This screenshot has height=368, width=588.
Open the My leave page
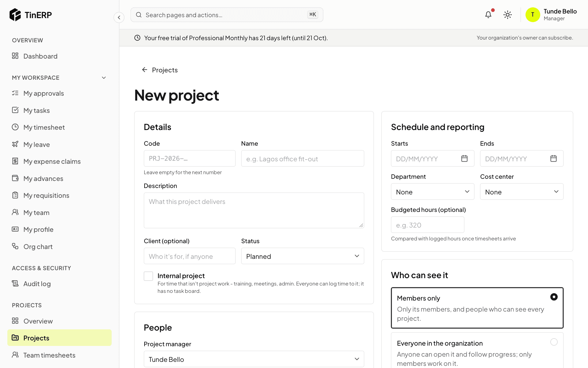pos(59,144)
